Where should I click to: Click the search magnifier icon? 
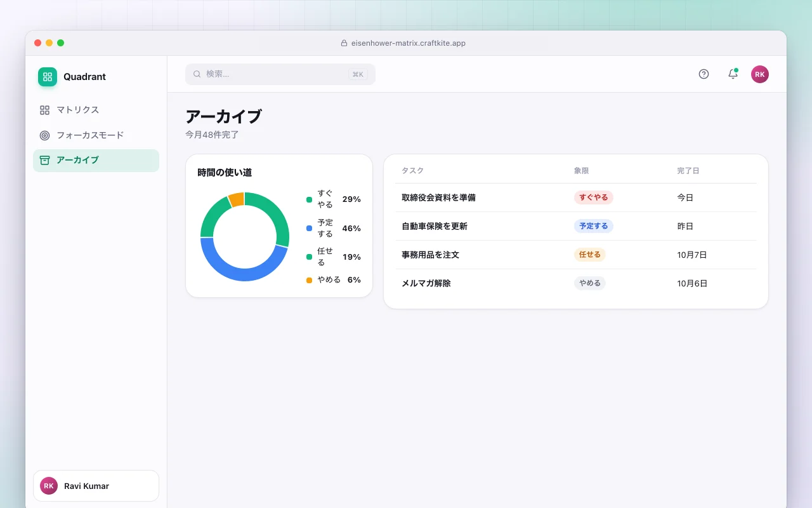pos(197,74)
